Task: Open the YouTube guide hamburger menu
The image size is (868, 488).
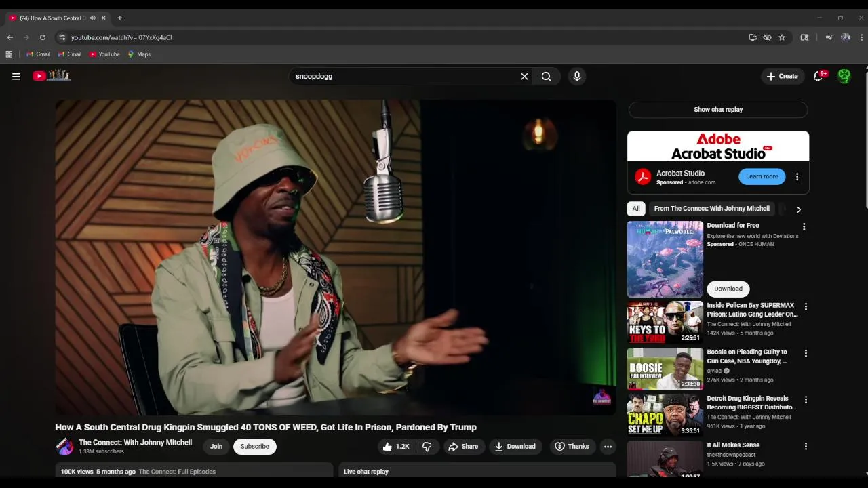Action: (x=16, y=76)
